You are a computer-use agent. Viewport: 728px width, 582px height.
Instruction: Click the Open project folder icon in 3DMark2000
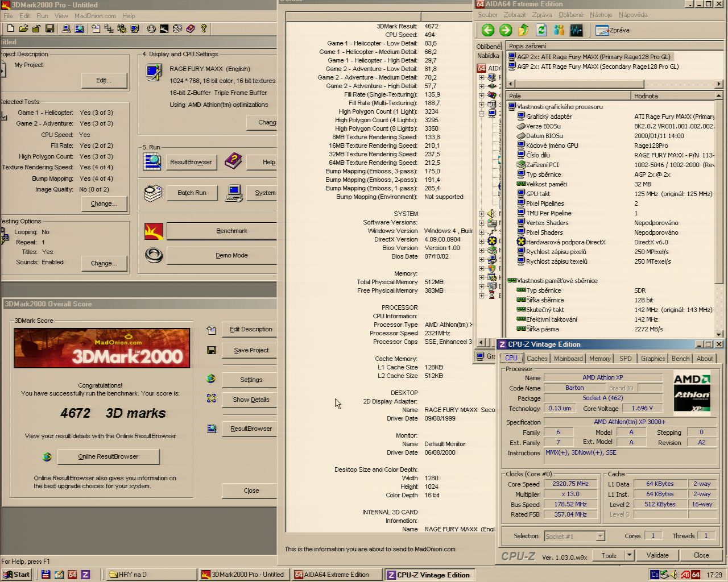[x=23, y=28]
